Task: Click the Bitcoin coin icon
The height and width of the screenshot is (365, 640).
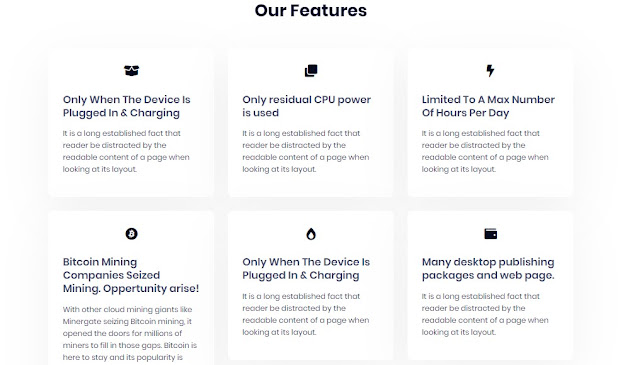Action: tap(131, 234)
